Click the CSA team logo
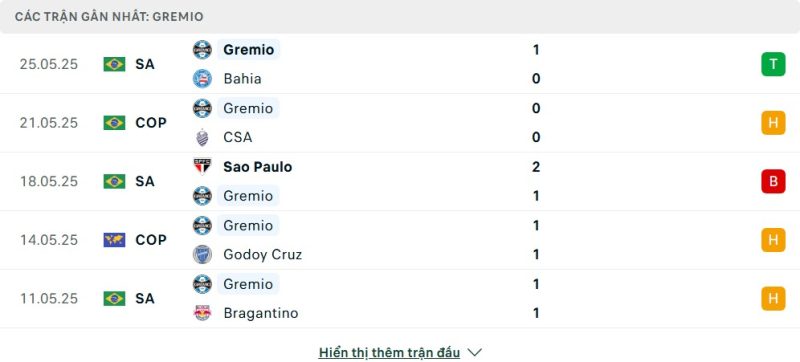 click(203, 137)
